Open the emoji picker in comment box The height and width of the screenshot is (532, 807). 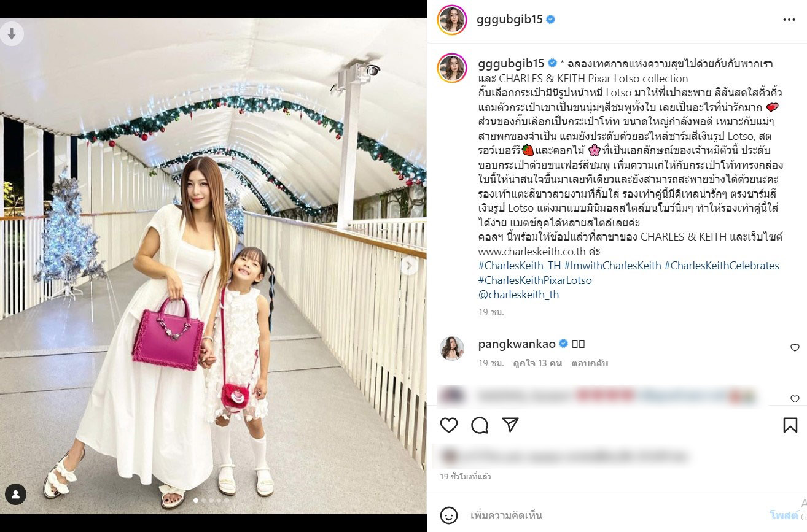click(450, 515)
